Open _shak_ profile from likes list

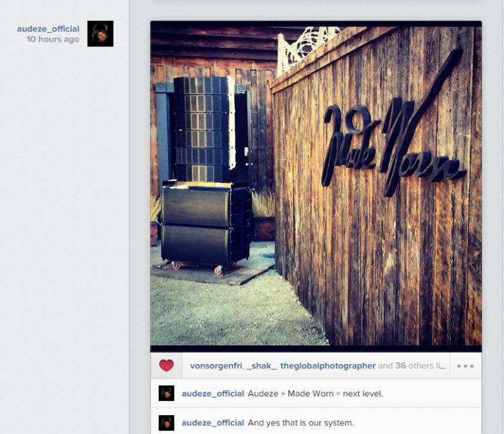(261, 366)
